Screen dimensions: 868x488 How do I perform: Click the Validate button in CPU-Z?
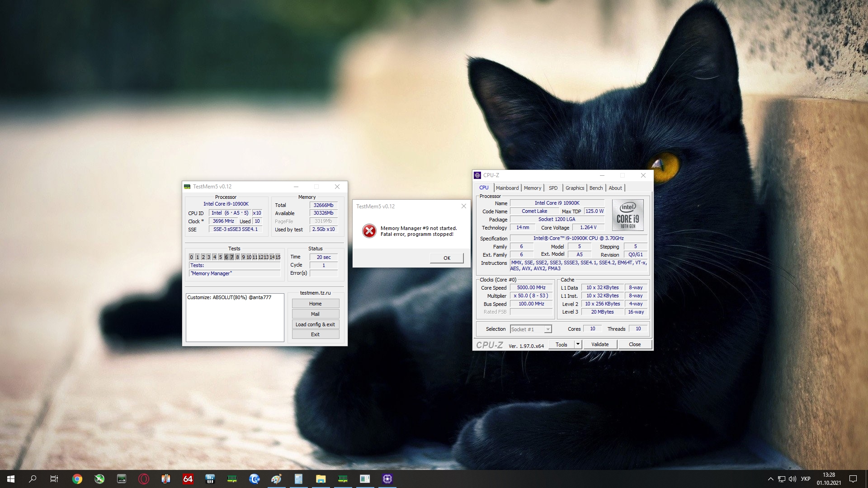[599, 344]
